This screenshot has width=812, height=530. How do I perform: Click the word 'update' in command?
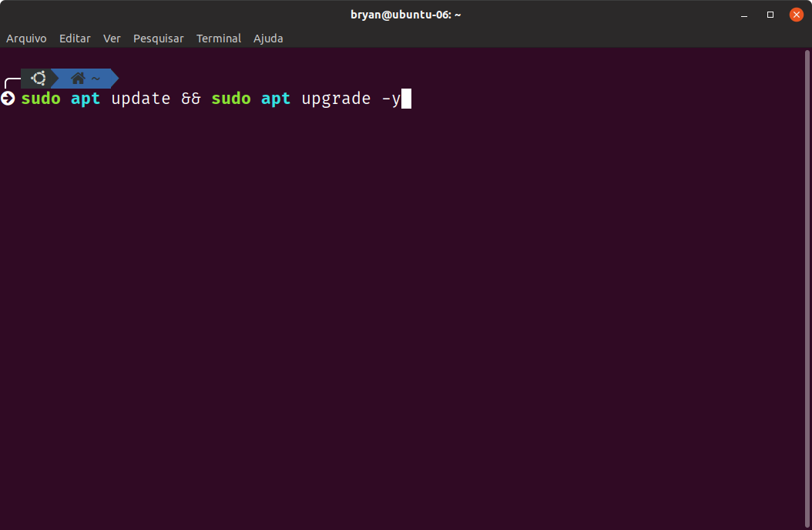pyautogui.click(x=141, y=99)
